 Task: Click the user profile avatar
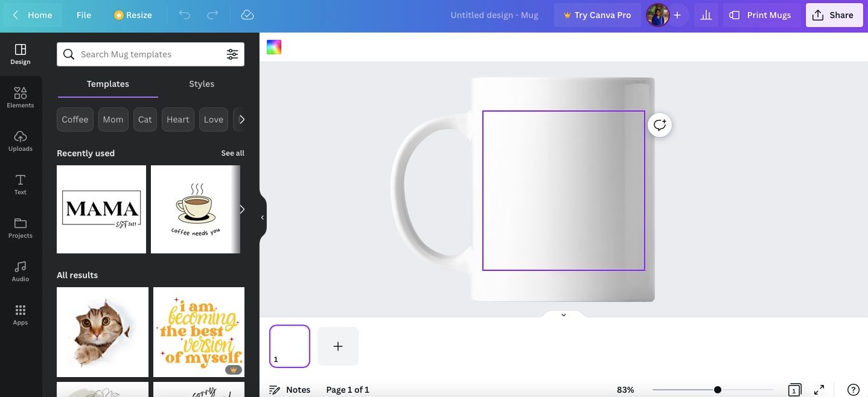(657, 15)
